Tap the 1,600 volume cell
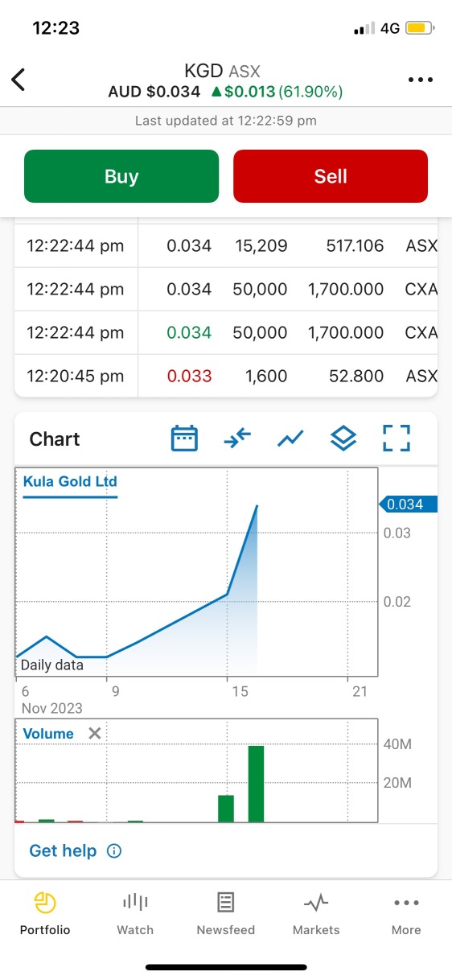Viewport: 452px width, 980px height. [x=266, y=376]
